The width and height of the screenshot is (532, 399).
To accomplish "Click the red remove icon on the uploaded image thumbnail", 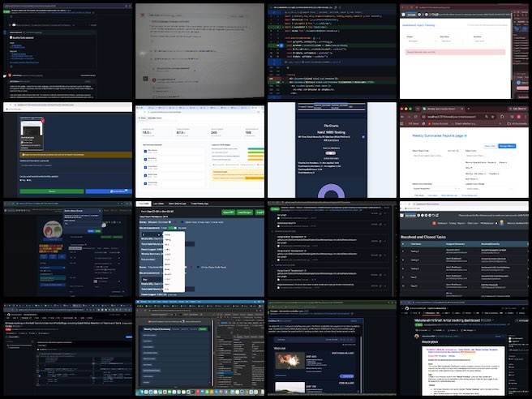I will click(x=43, y=121).
